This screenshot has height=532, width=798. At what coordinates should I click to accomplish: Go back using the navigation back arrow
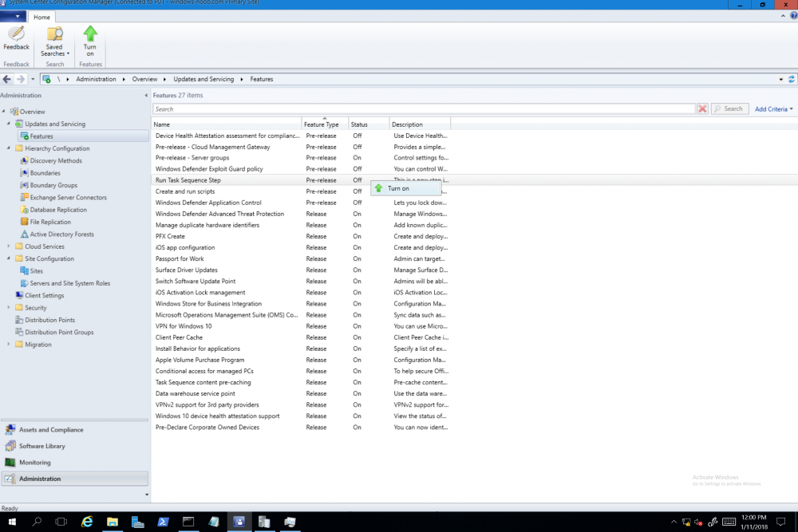point(7,79)
